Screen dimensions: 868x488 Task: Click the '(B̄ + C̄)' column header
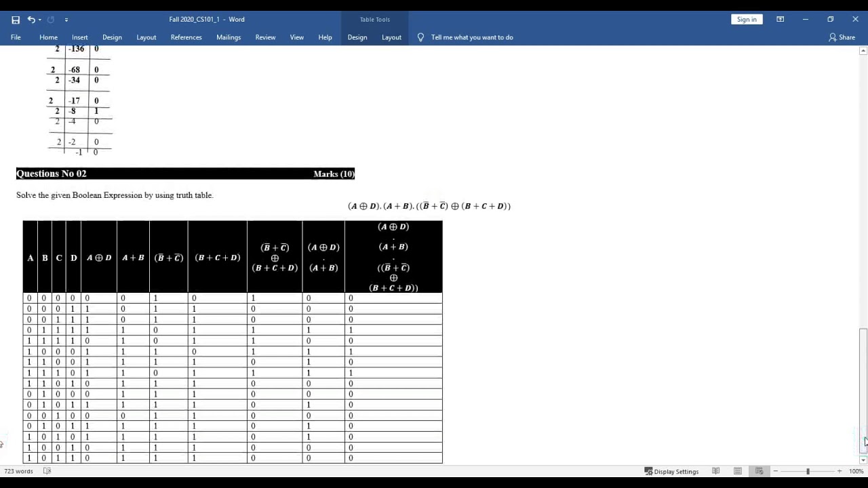169,258
